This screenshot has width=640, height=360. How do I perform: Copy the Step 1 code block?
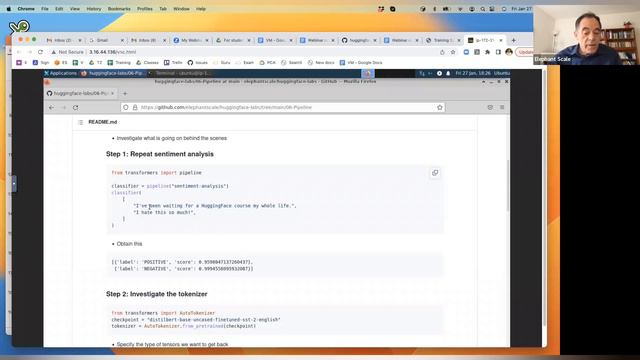[435, 173]
